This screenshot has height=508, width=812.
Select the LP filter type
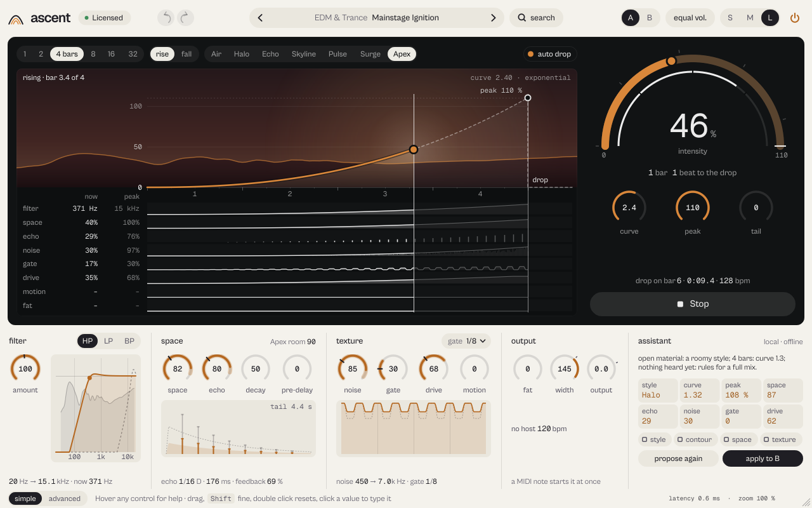click(108, 341)
